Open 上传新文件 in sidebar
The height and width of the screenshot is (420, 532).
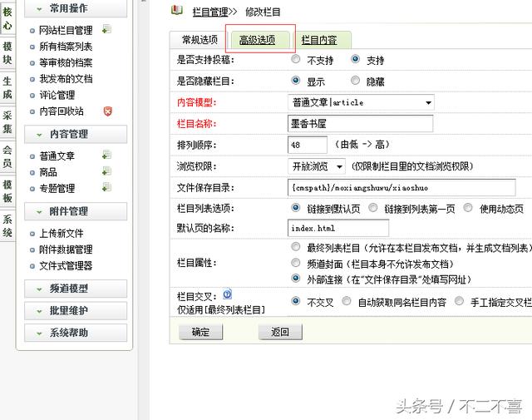62,233
